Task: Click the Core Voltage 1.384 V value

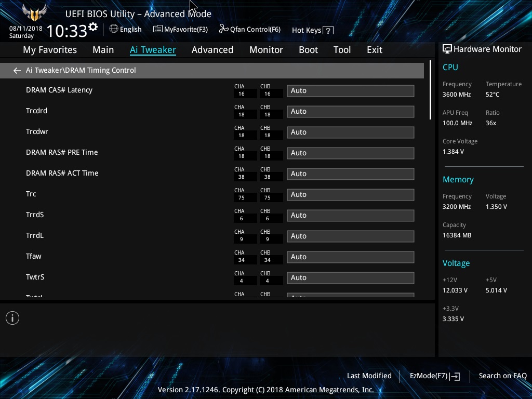Action: click(453, 152)
